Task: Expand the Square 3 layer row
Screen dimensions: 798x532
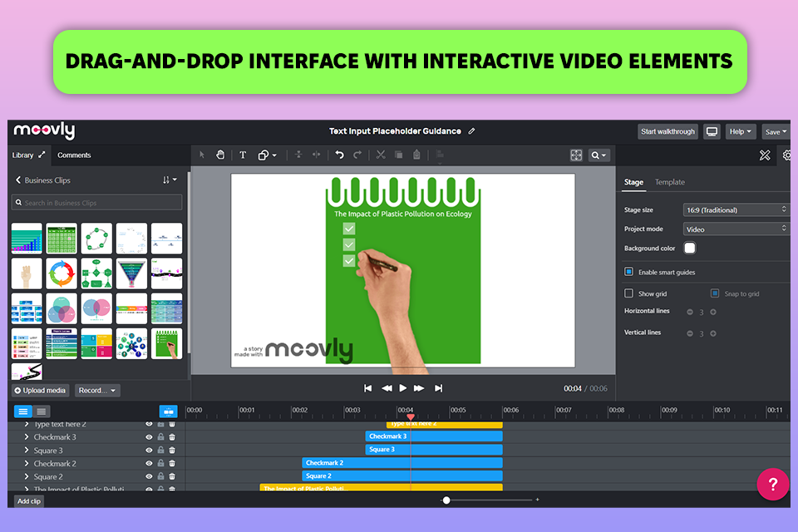Action: point(27,450)
